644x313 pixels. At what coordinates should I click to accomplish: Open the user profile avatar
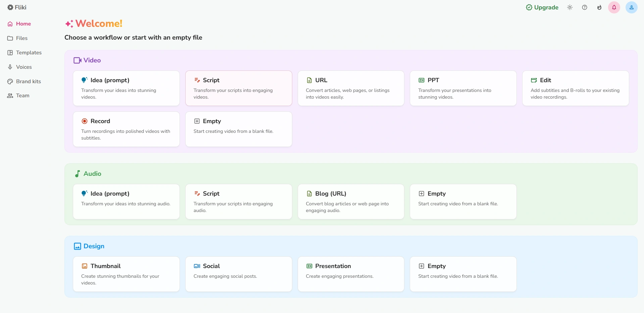(x=632, y=7)
